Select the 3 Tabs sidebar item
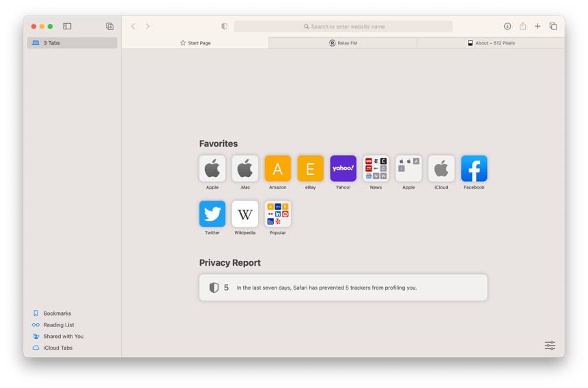Screen dimensions: 588x388 click(x=72, y=43)
